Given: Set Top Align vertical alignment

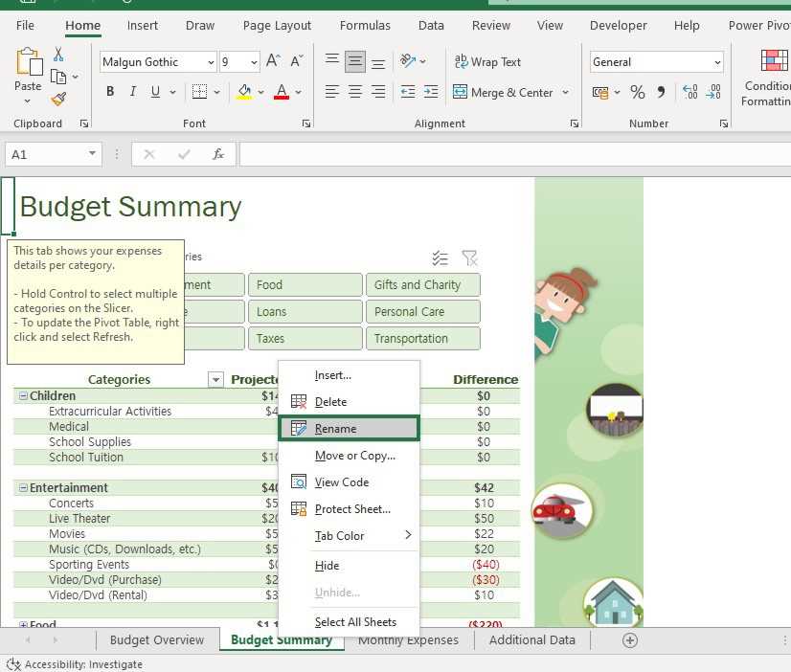Looking at the screenshot, I should tap(332, 61).
